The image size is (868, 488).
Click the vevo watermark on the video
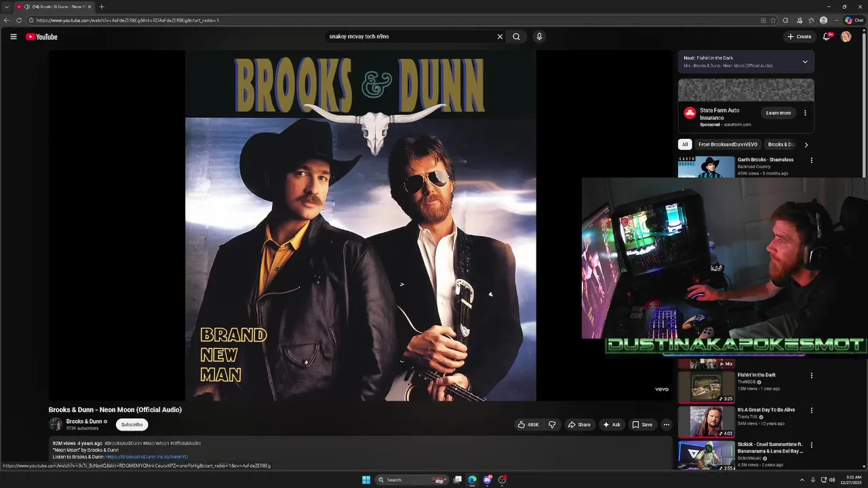pyautogui.click(x=662, y=389)
